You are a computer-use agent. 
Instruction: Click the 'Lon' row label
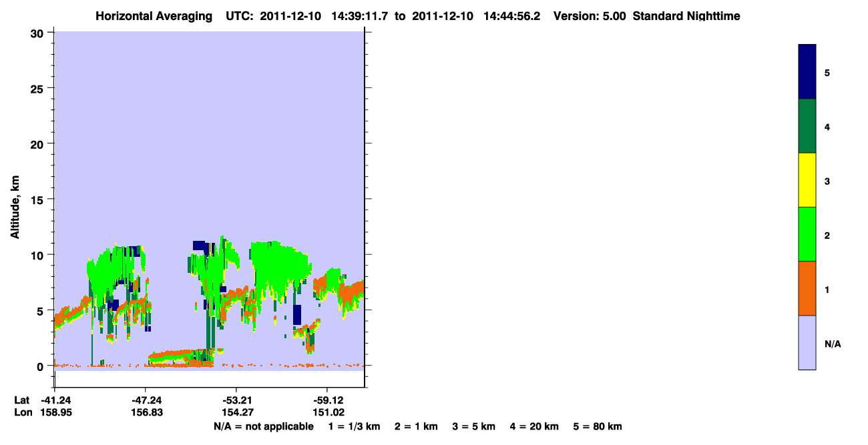coord(23,413)
